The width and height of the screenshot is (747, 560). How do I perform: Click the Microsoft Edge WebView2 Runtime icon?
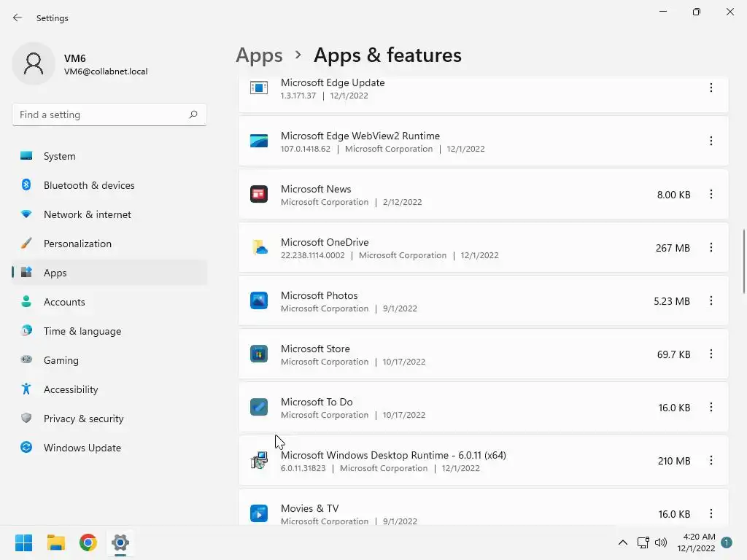point(259,141)
